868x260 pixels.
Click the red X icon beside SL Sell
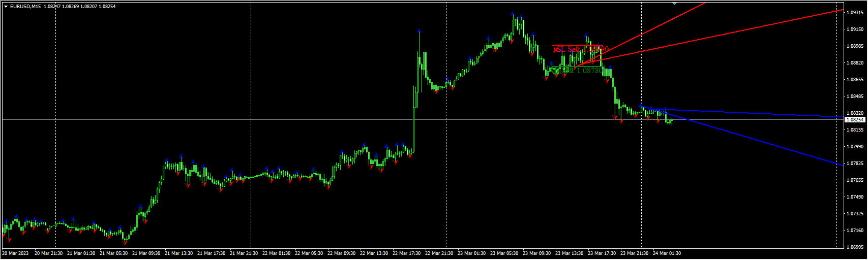click(556, 49)
